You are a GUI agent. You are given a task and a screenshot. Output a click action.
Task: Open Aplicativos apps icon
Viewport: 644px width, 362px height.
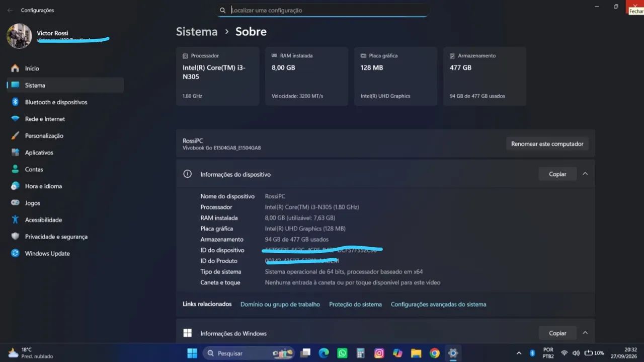tap(15, 153)
